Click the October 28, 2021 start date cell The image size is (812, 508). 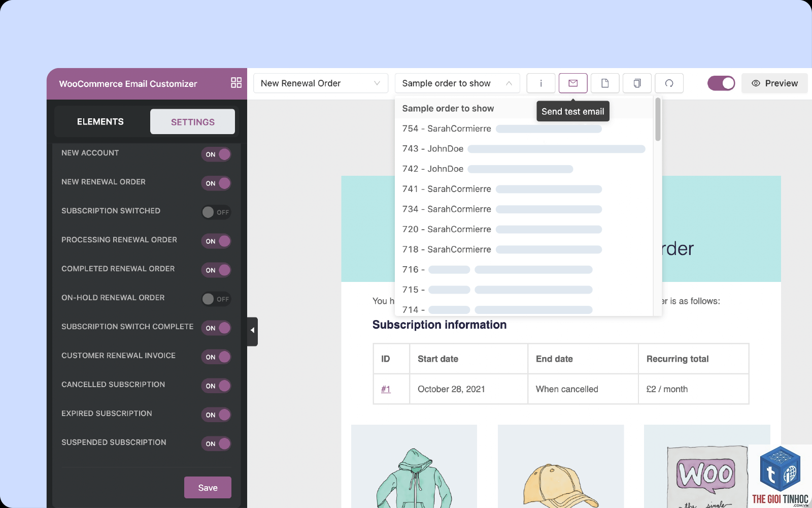tap(468, 389)
